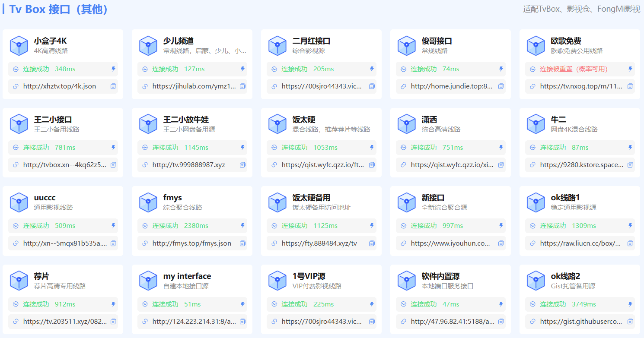Copy the 潇洒 interface URL

tap(501, 165)
